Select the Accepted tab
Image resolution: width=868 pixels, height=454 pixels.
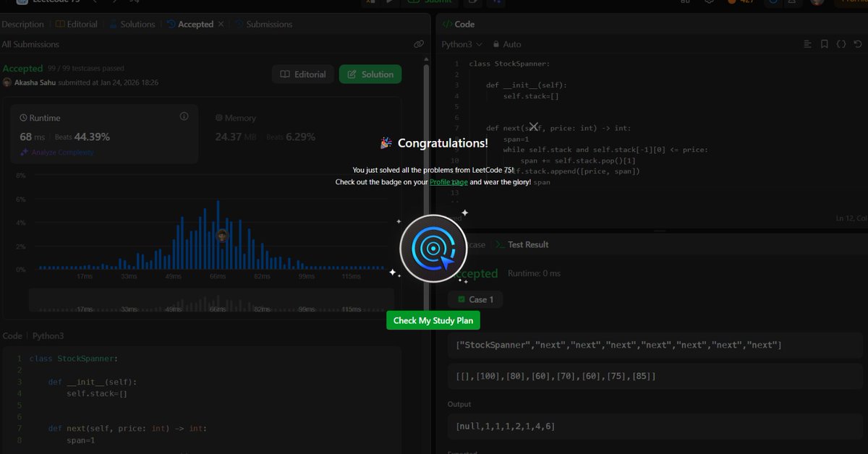coord(190,24)
